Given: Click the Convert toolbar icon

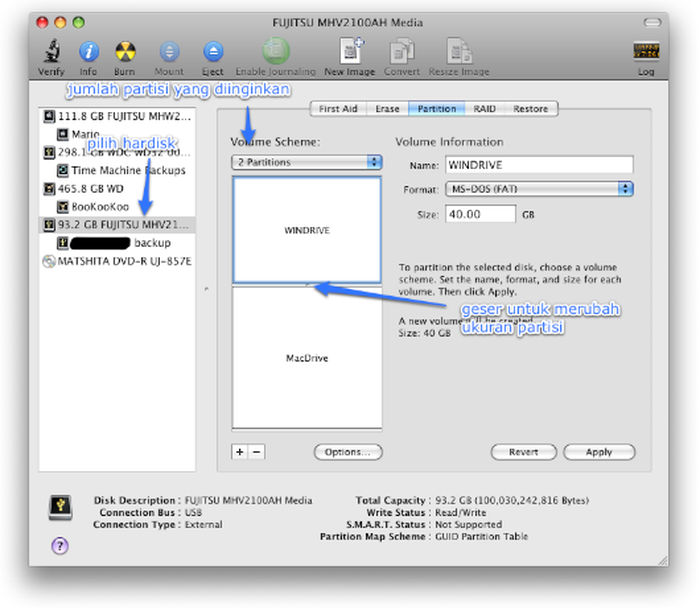Looking at the screenshot, I should click(402, 51).
